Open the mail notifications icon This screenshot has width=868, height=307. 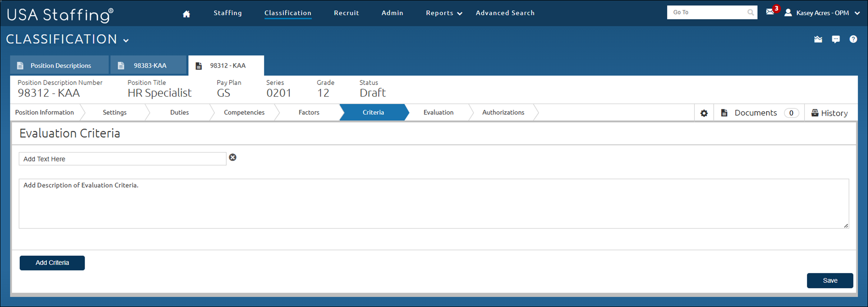(770, 12)
